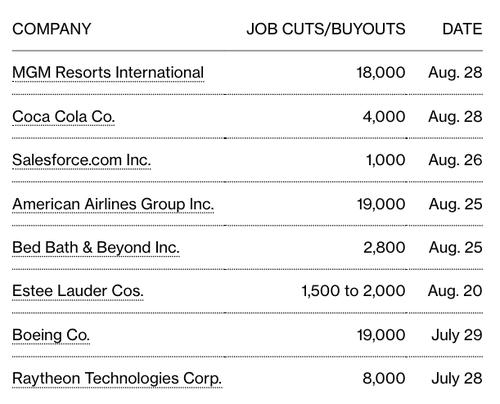Viewport: 500px width, 404px height.
Task: Click the JOB CUTS/BUYOUTS column header
Action: (326, 29)
